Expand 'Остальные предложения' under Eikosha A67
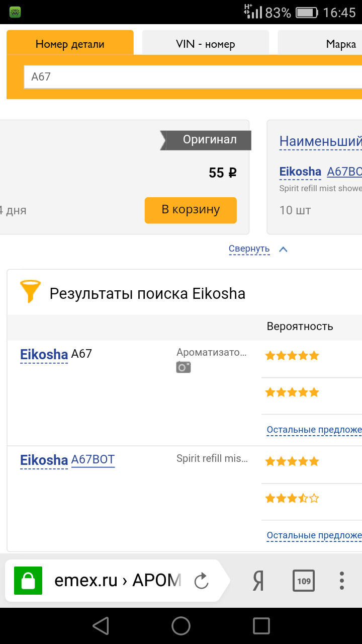 [314, 430]
